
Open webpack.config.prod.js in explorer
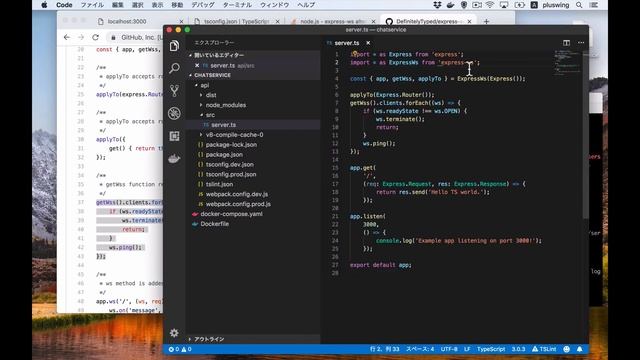pyautogui.click(x=238, y=204)
